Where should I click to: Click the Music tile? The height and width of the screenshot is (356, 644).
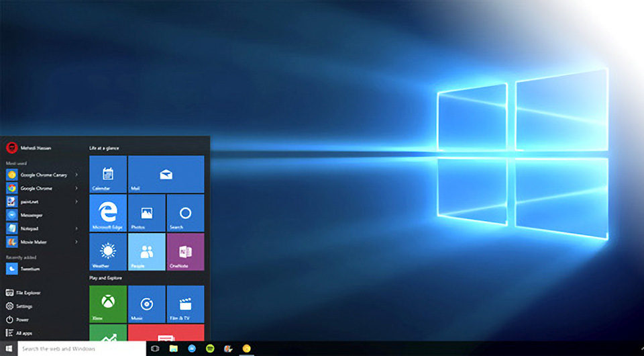[146, 304]
